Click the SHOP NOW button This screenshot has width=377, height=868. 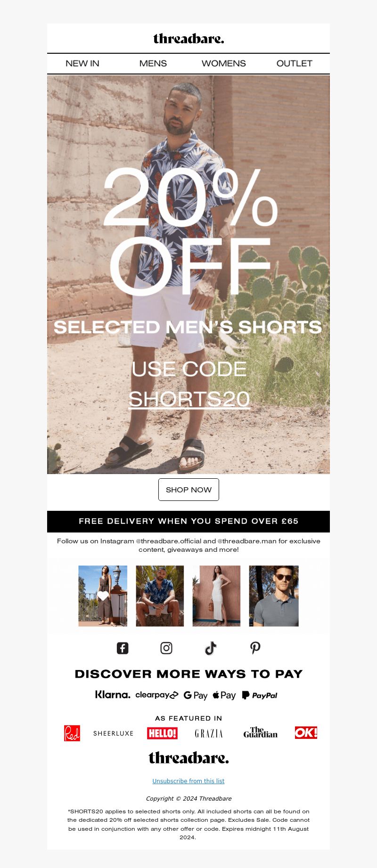[188, 490]
